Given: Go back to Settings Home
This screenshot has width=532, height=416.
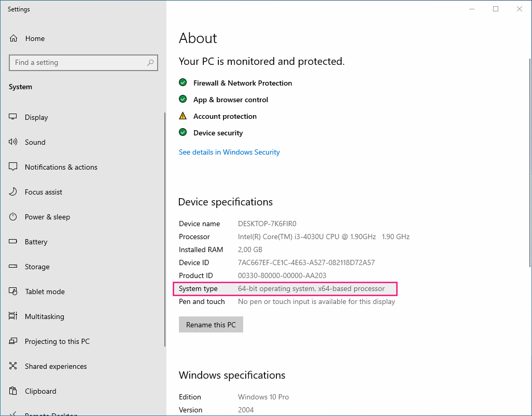Looking at the screenshot, I should point(35,38).
